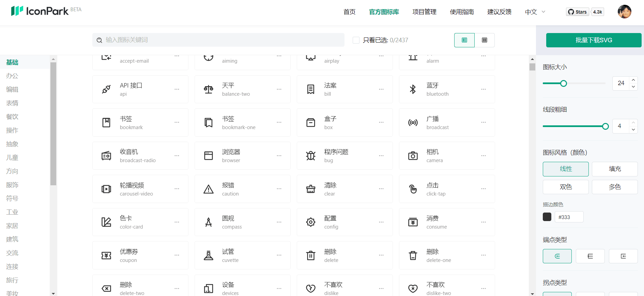The image size is (644, 296).
Task: Click the 批量下载SVG button
Action: (593, 40)
